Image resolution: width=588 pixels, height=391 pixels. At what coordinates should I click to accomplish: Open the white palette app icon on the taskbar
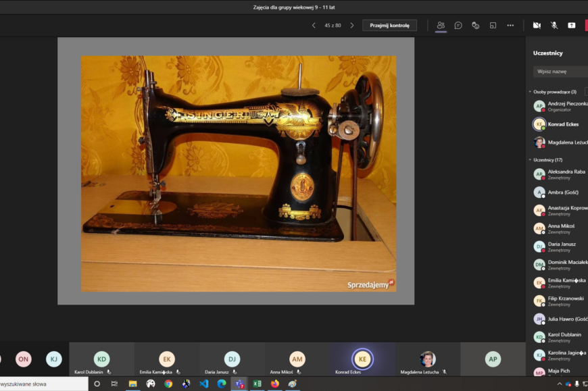coord(150,384)
